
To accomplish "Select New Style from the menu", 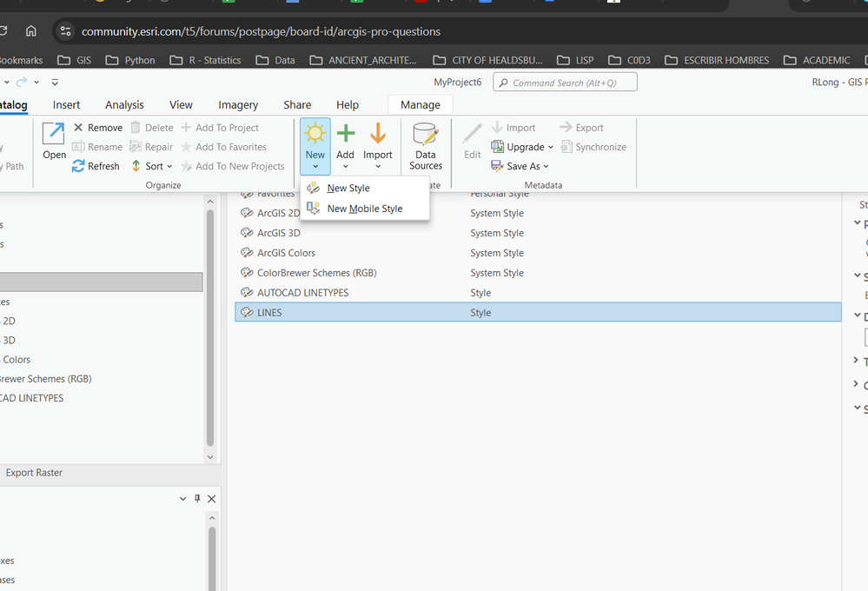I will pos(365,188).
